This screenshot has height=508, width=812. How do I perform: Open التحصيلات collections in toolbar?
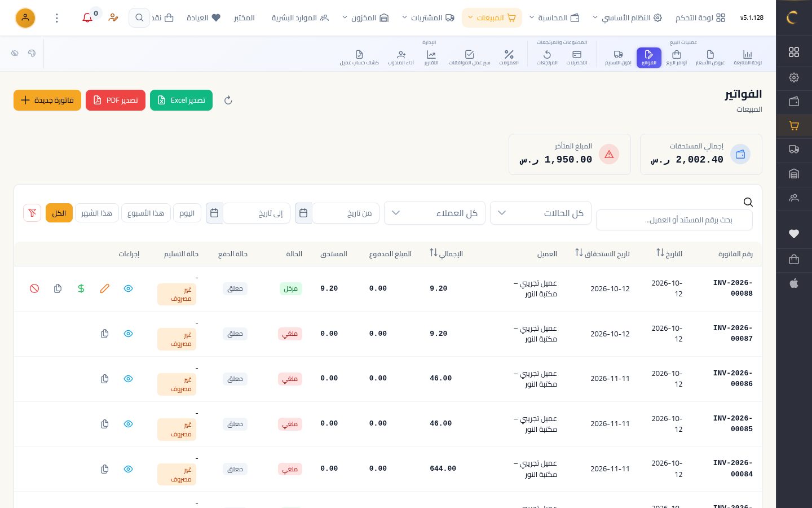click(576, 57)
